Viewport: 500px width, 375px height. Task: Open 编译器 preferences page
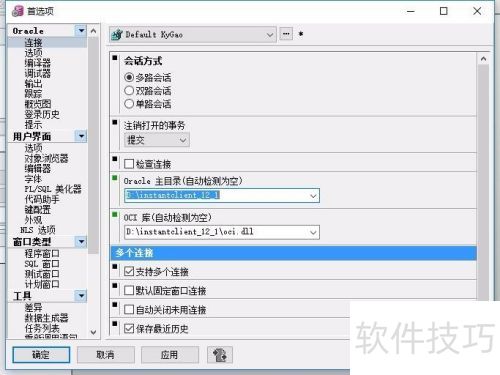37,63
